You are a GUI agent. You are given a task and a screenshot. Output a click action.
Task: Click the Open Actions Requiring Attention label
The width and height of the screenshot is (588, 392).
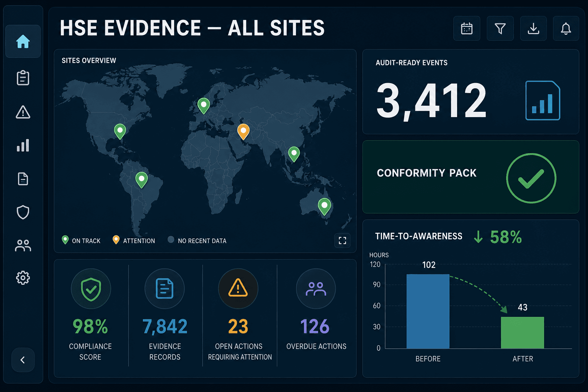(240, 351)
